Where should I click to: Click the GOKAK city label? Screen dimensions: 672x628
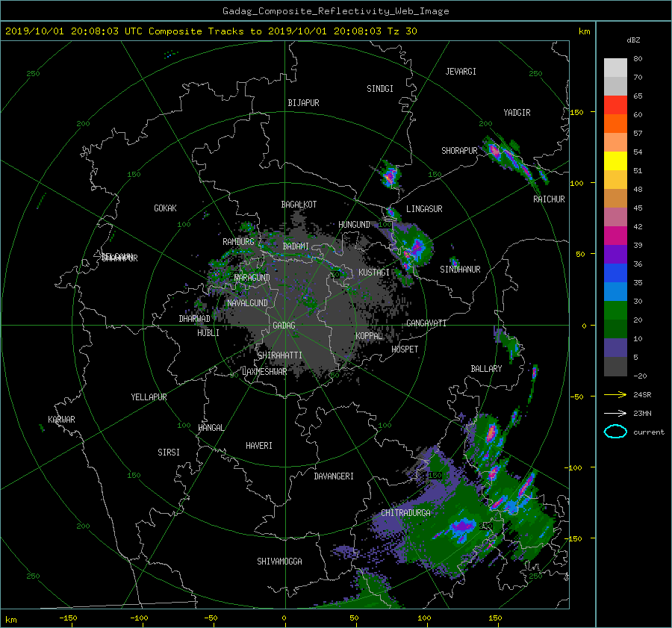[x=165, y=208]
